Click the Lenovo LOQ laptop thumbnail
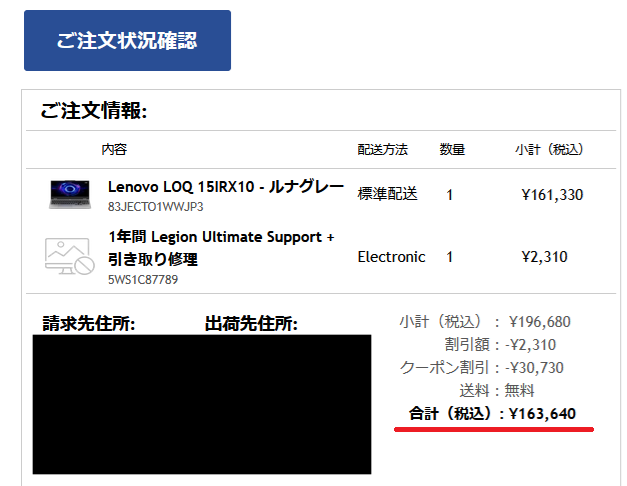627x486 pixels. coord(70,194)
